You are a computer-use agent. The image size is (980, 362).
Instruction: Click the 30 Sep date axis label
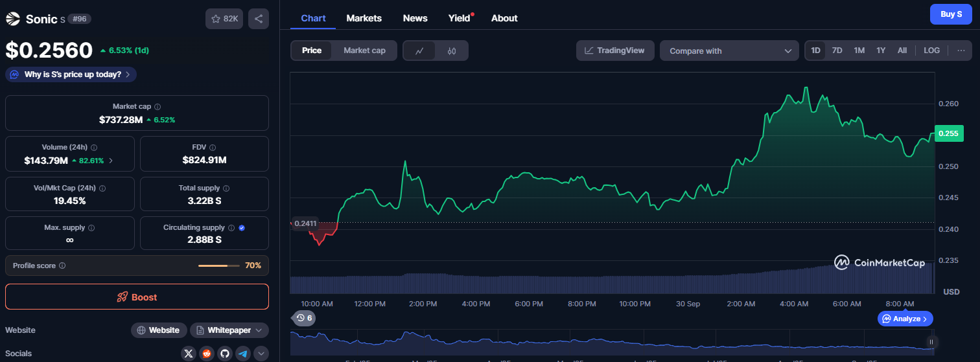688,304
